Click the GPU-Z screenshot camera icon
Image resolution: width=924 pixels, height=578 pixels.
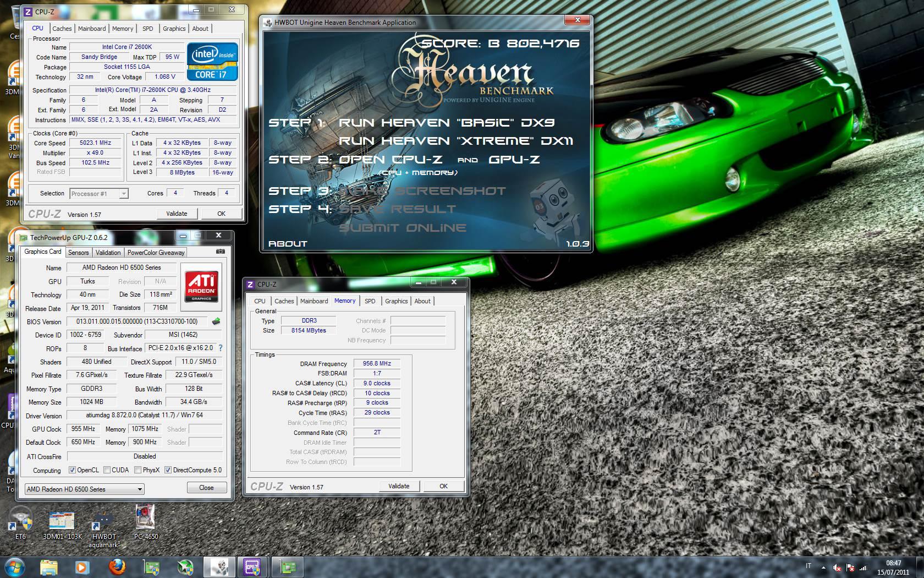click(x=221, y=252)
